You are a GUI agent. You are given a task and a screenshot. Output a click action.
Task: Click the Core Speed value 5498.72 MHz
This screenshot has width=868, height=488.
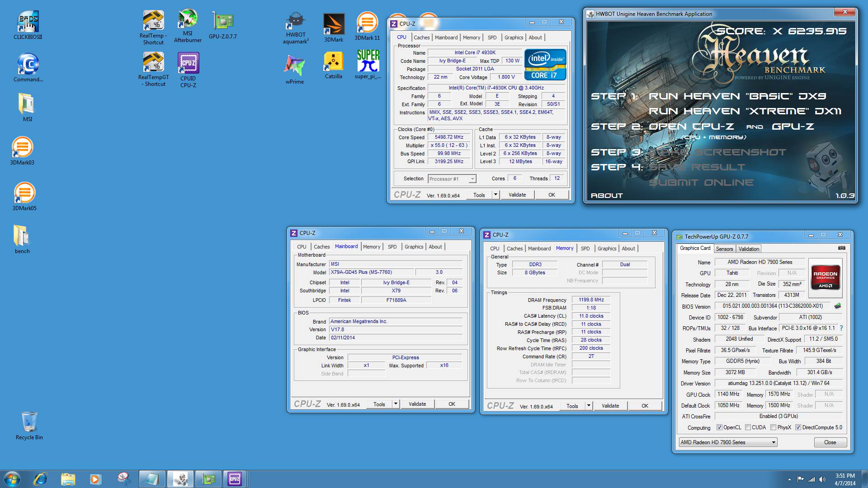[449, 137]
